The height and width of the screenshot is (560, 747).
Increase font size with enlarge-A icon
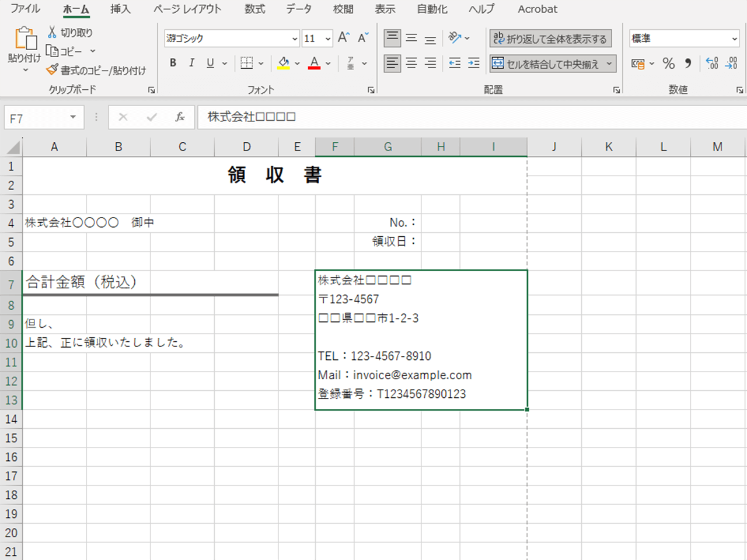point(344,38)
